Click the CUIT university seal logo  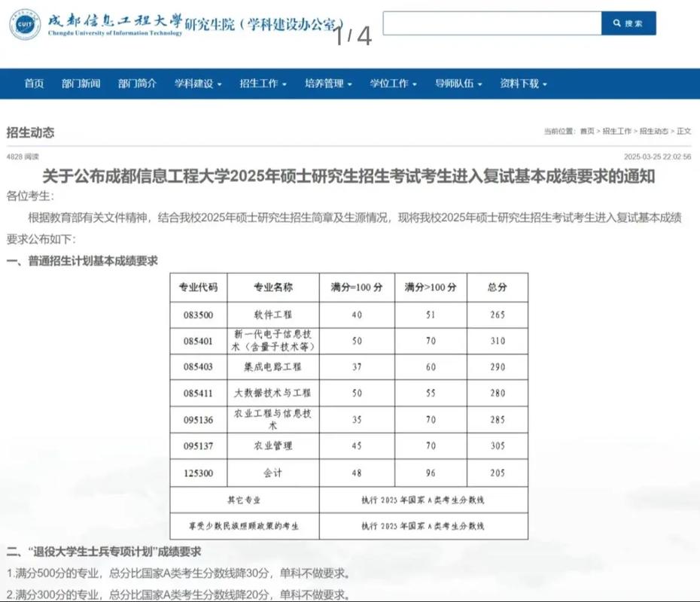click(x=25, y=23)
